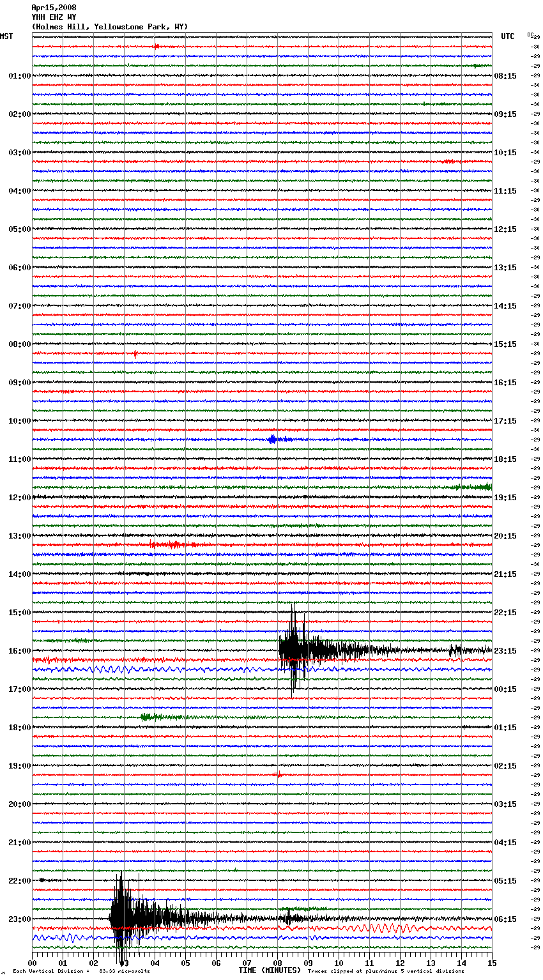Image resolution: width=543 pixels, height=980 pixels.
Task: Select the 02:00 MST time label
Action: (x=20, y=114)
